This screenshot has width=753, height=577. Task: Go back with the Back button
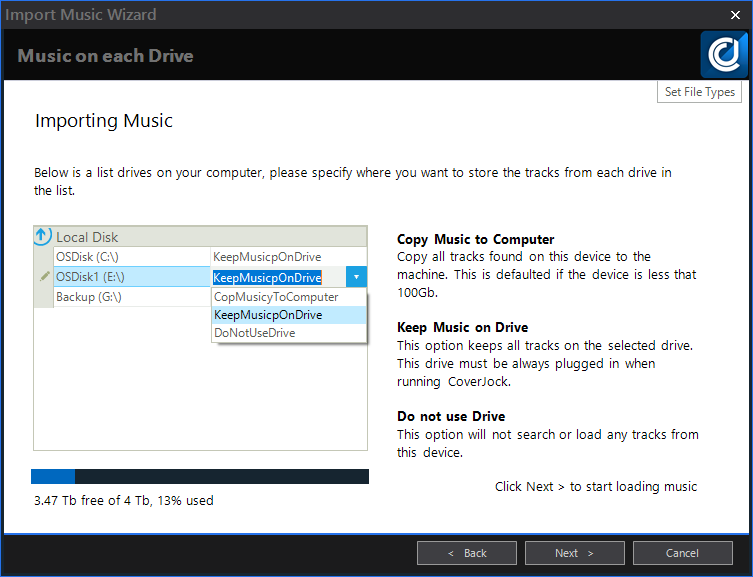466,553
